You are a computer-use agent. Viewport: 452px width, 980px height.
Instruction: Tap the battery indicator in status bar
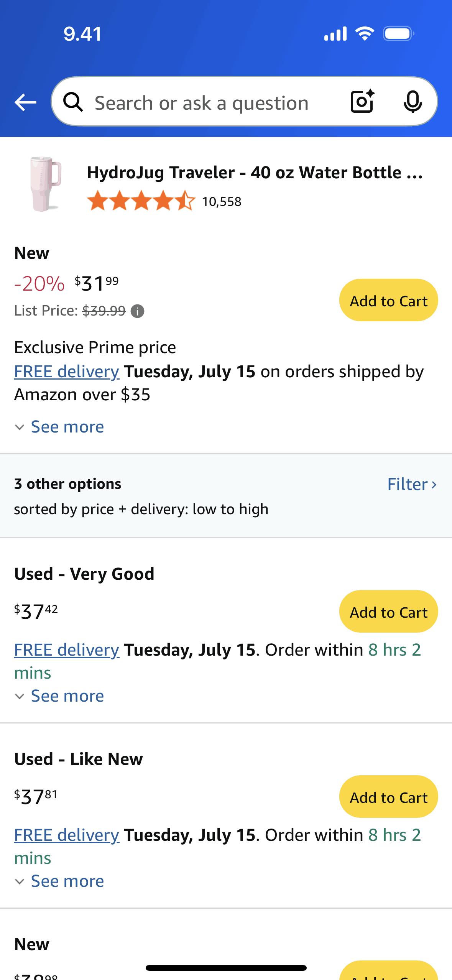[399, 34]
